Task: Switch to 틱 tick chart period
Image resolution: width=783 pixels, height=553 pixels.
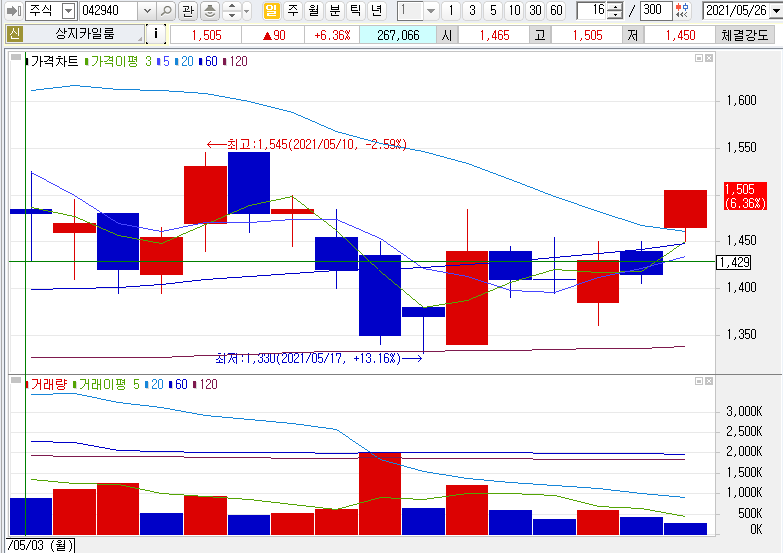Action: tap(356, 10)
